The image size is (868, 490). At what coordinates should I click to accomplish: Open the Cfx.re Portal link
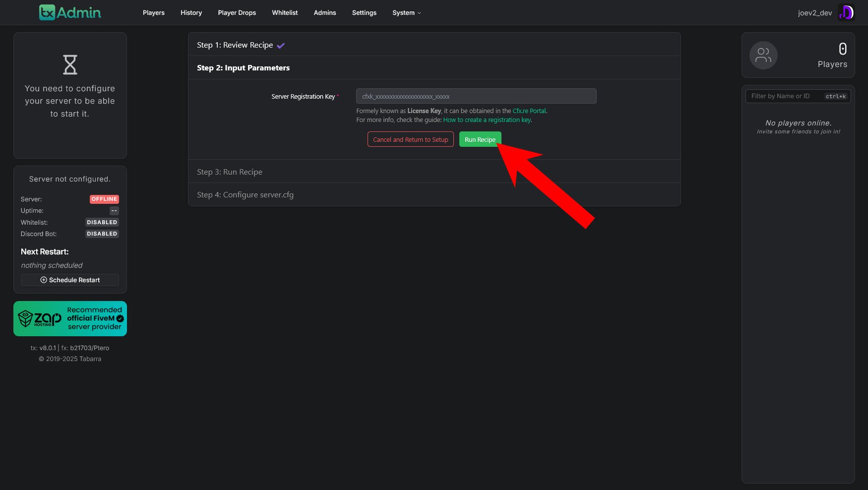point(529,111)
